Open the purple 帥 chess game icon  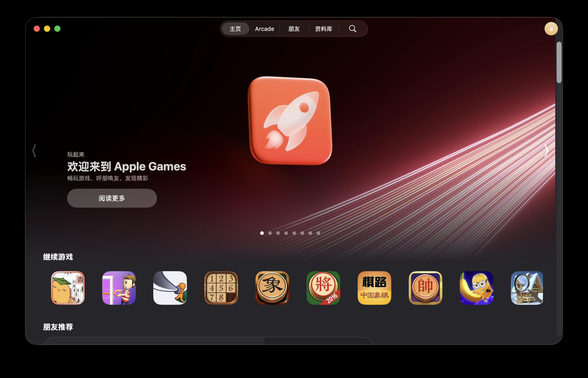click(x=425, y=288)
